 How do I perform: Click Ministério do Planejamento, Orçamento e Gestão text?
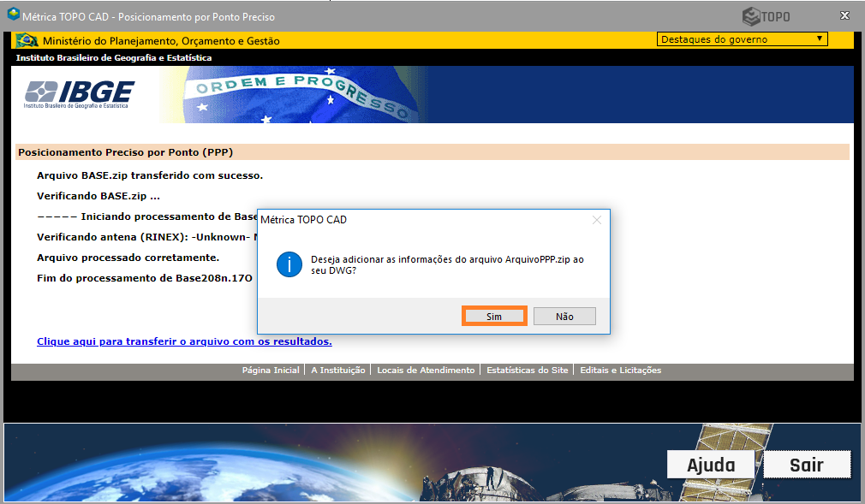click(161, 41)
